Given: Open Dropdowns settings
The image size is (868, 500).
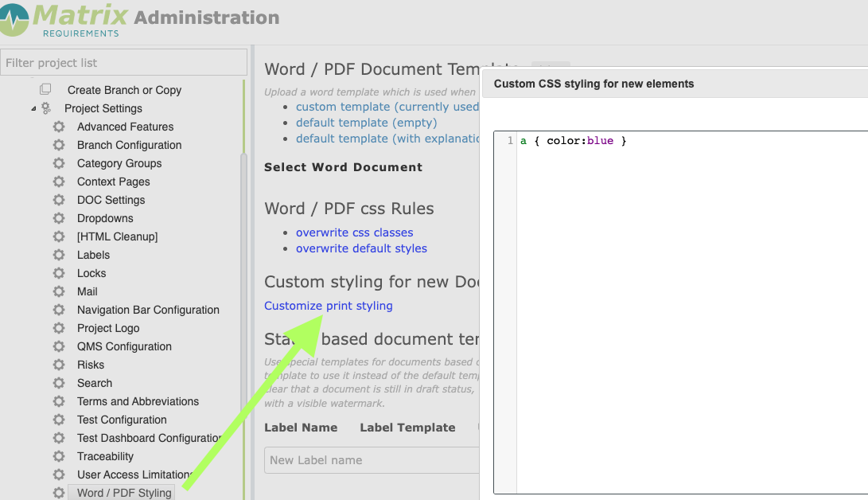Looking at the screenshot, I should click(x=105, y=217).
